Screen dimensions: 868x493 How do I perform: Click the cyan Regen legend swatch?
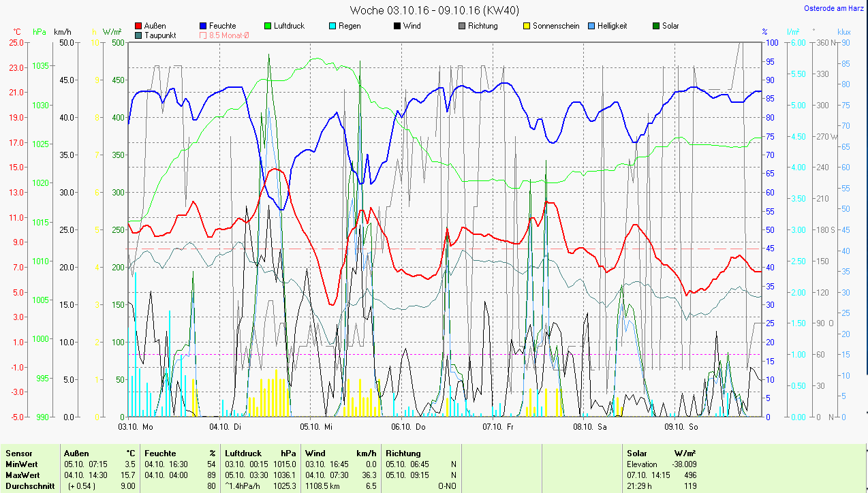[332, 26]
